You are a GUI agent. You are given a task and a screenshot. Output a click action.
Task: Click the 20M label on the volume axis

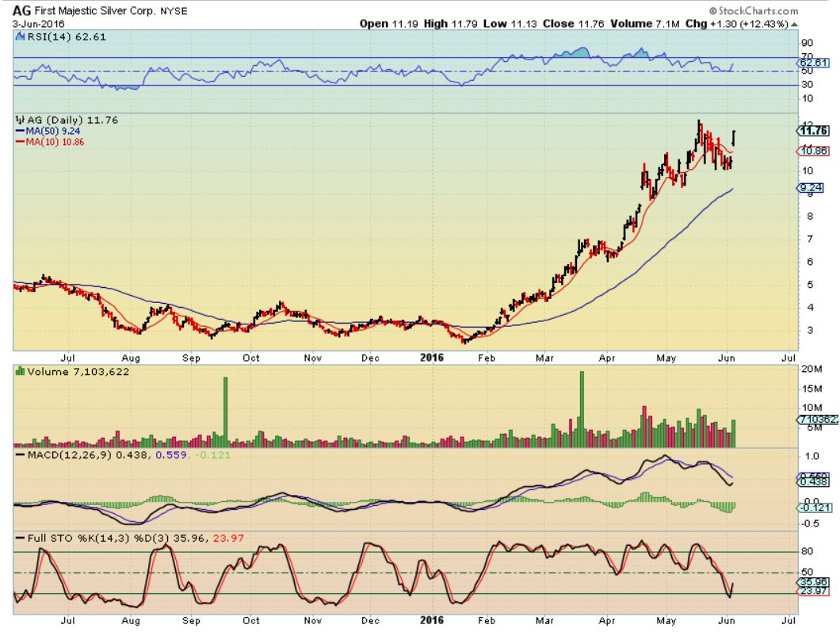811,369
